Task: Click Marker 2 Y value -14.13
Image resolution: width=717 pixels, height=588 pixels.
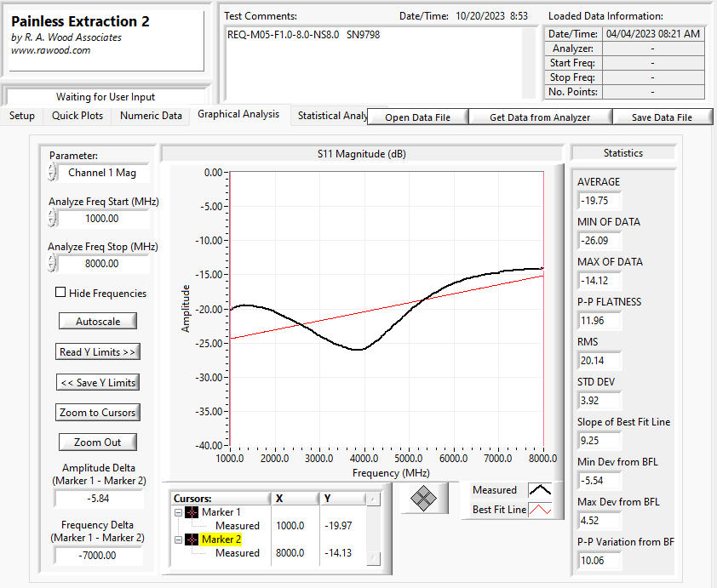Action: click(338, 553)
